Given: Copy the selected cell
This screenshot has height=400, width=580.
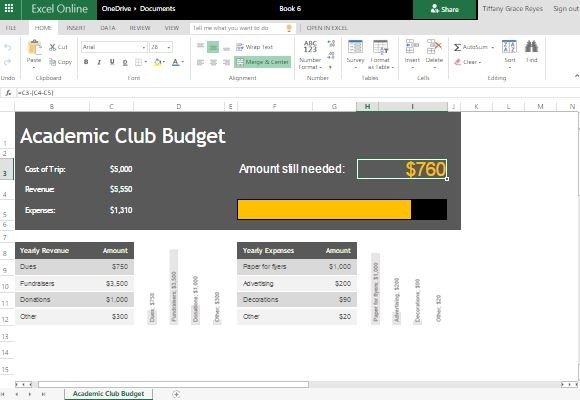Looking at the screenshot, I should [x=60, y=62].
